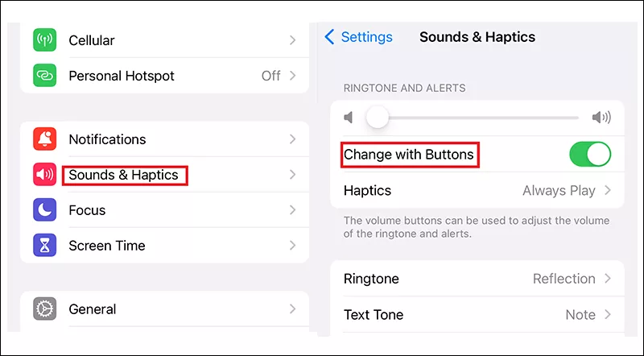Screen dimensions: 644x356
Task: Tap the green Cellular antenna icon
Action: [45, 40]
